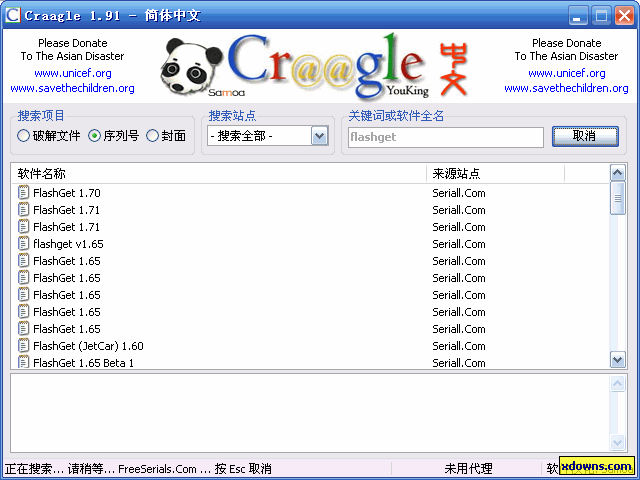Click the arrow of the 搜索站点 dropdown
Image resolution: width=640 pixels, height=480 pixels.
(x=320, y=136)
